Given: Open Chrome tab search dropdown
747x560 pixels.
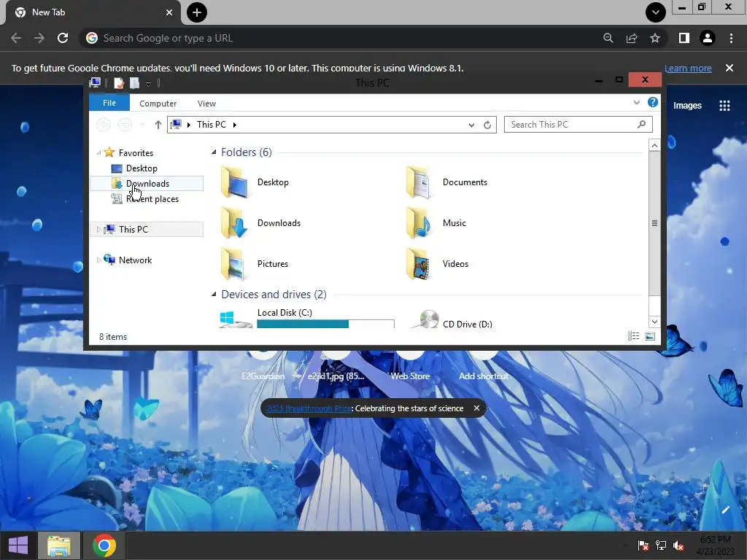Looking at the screenshot, I should point(656,12).
